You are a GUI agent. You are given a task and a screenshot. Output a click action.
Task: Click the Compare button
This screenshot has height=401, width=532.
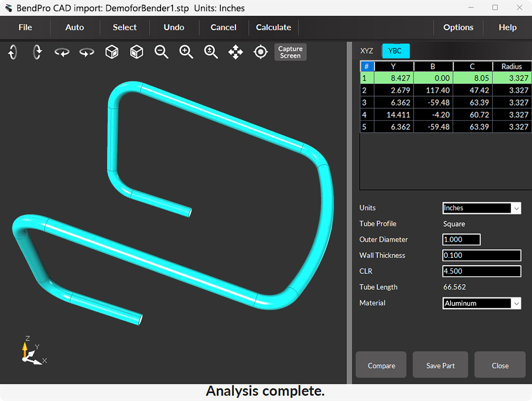381,365
